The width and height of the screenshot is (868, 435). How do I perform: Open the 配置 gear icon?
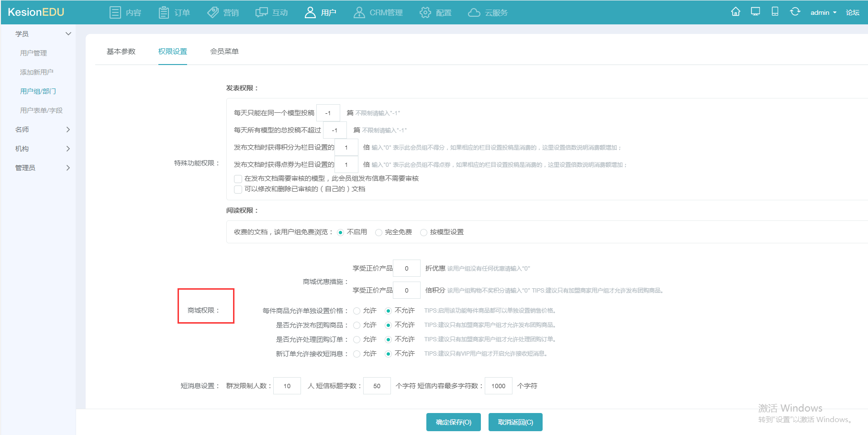point(425,12)
